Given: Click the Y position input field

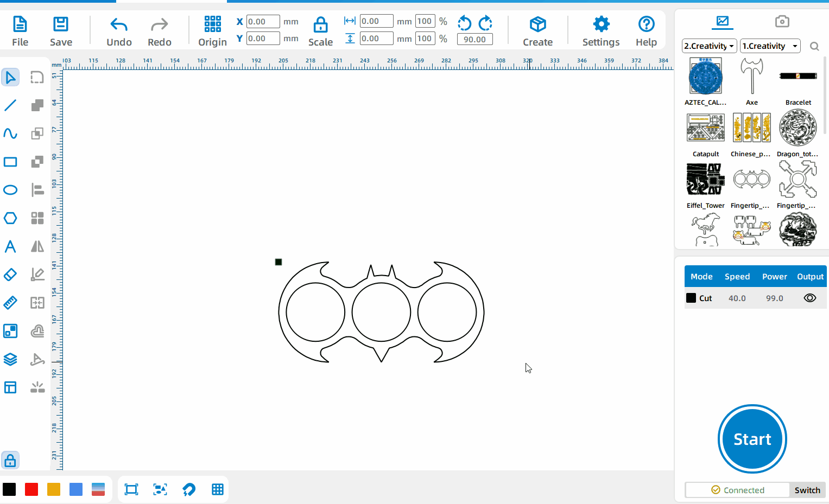Looking at the screenshot, I should point(263,39).
